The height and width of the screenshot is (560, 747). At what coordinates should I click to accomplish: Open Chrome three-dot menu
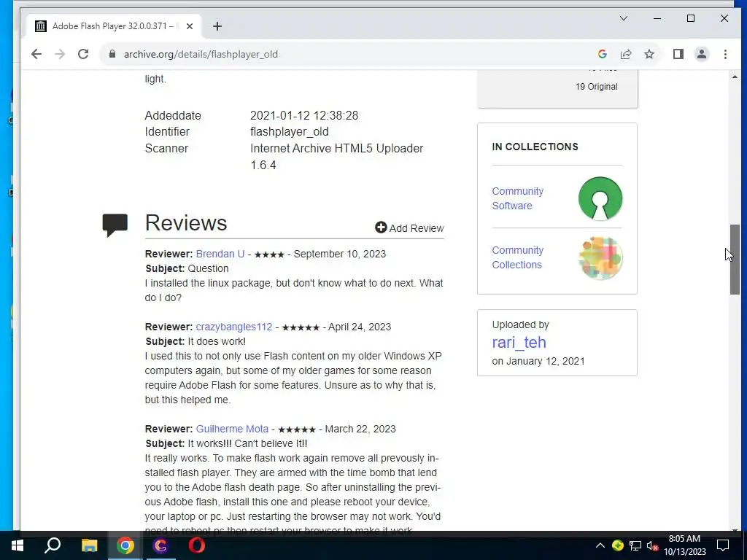(x=725, y=54)
